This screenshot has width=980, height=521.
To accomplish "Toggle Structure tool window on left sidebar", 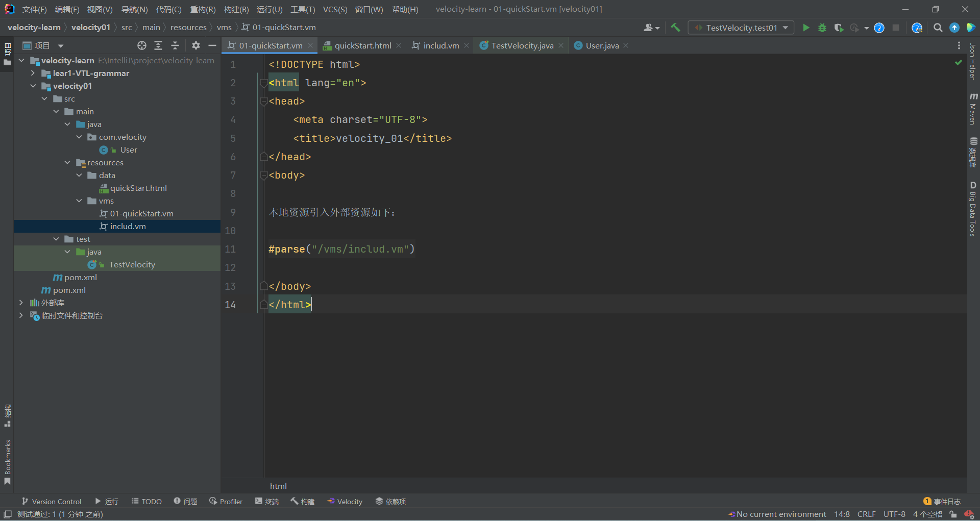I will coord(7,416).
